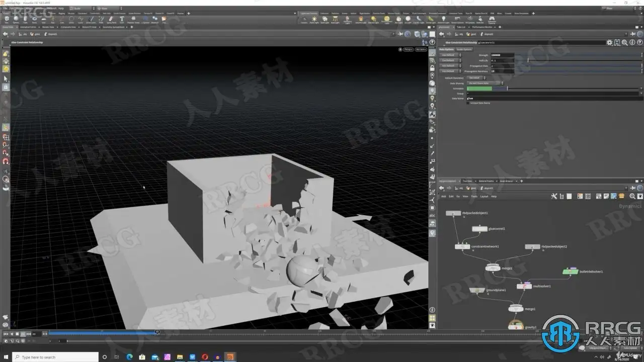Select the bulletrbdsolver1 node

point(570,271)
